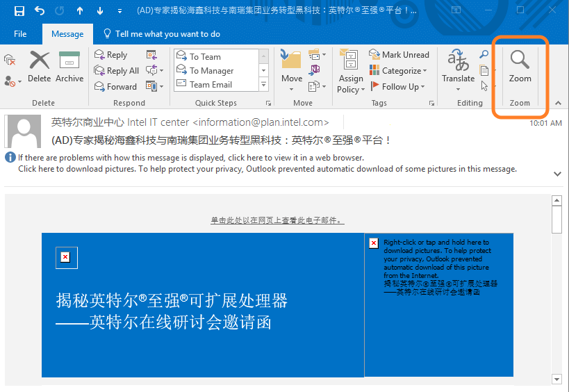Viewport: 569px width, 392px height.
Task: Click the message scrollbar down arrow
Action: 556,379
